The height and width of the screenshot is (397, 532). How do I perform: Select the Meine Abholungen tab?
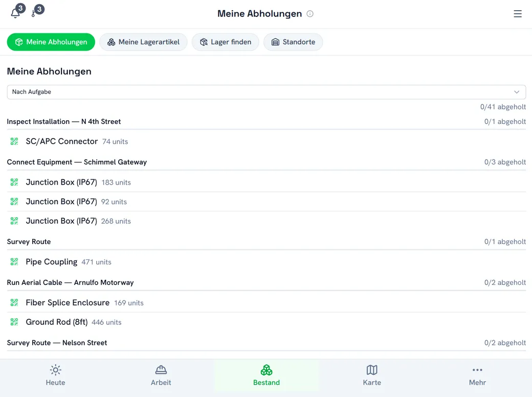click(x=51, y=42)
